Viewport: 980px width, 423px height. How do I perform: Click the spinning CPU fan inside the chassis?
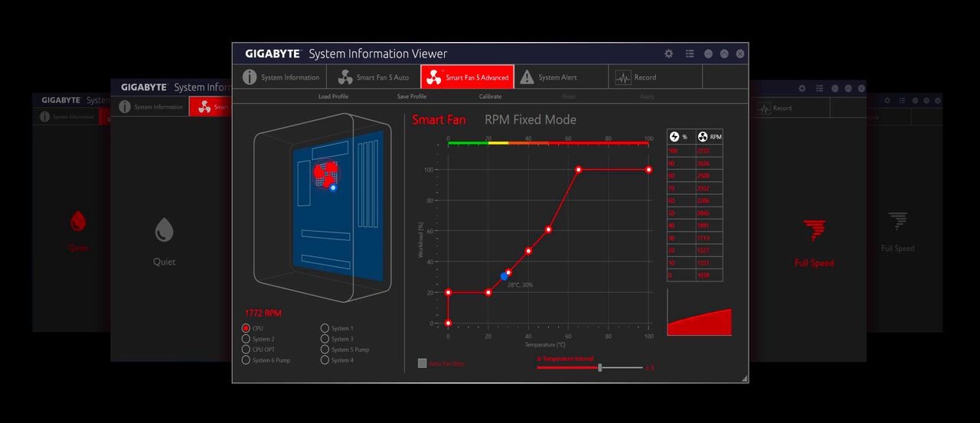(325, 174)
